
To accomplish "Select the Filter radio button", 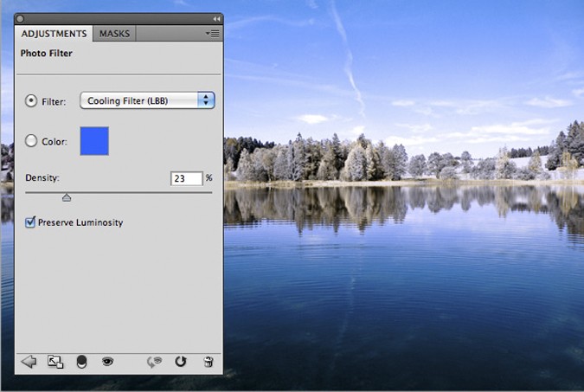I will point(31,100).
